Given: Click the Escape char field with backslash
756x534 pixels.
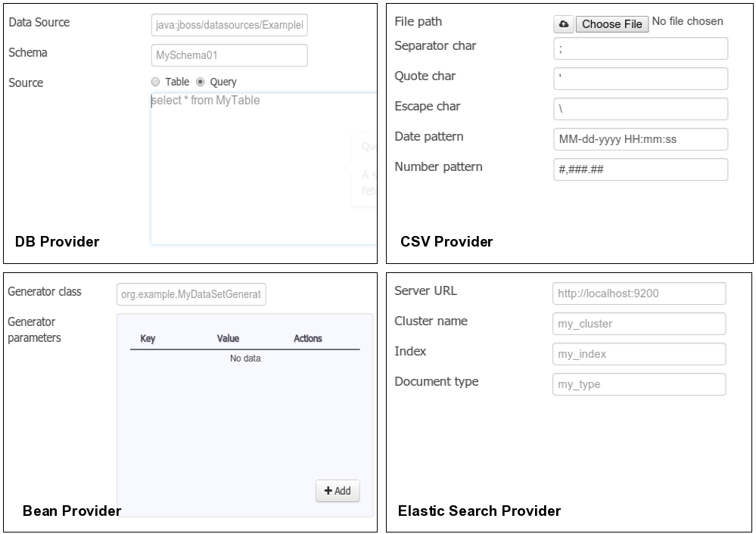Looking at the screenshot, I should [640, 108].
